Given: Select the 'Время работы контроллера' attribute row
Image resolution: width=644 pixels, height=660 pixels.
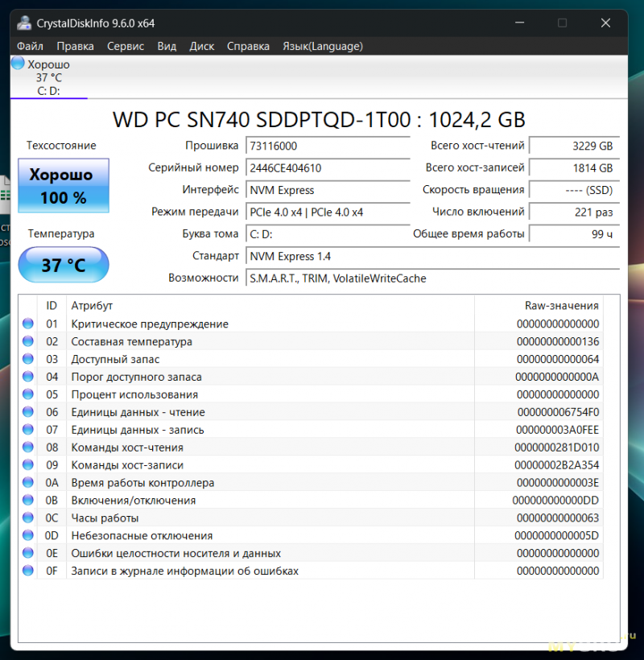Looking at the screenshot, I should [312, 482].
